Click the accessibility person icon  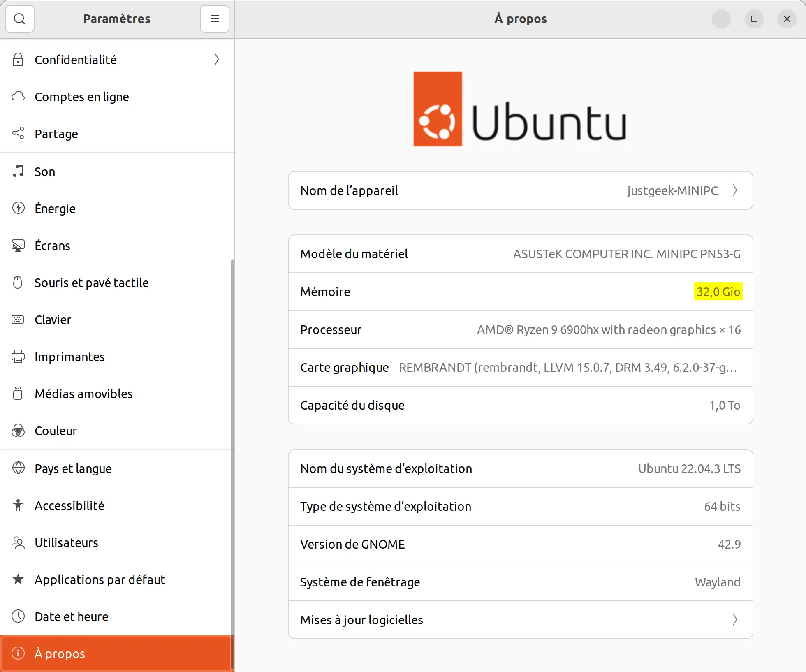[x=18, y=505]
